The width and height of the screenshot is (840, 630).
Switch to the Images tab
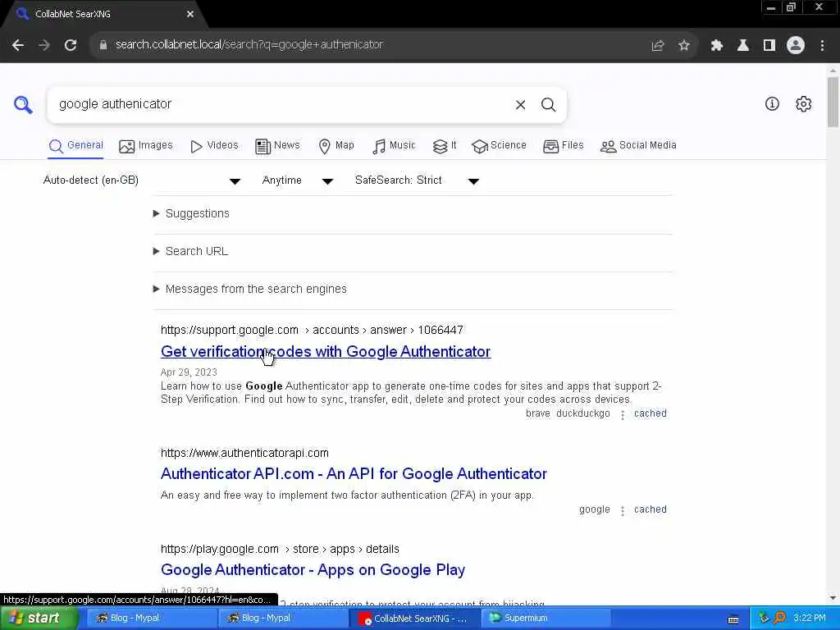pyautogui.click(x=146, y=146)
